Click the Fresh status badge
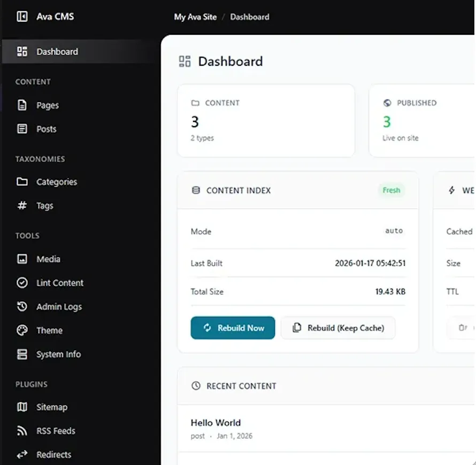 tap(391, 190)
